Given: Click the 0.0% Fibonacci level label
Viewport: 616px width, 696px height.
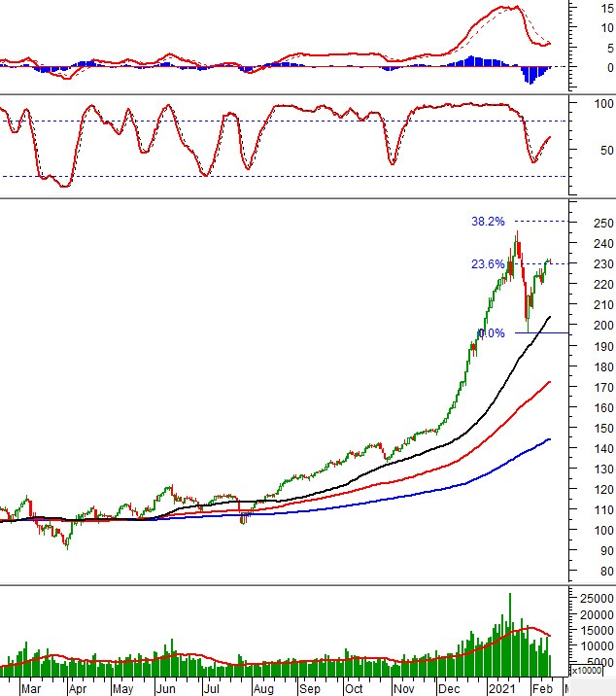Looking at the screenshot, I should coord(492,332).
